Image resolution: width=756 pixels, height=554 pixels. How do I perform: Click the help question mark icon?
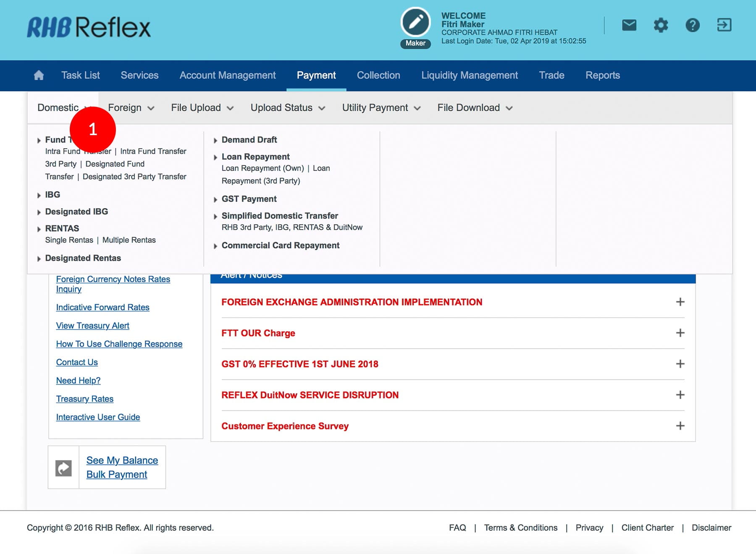[x=692, y=25]
